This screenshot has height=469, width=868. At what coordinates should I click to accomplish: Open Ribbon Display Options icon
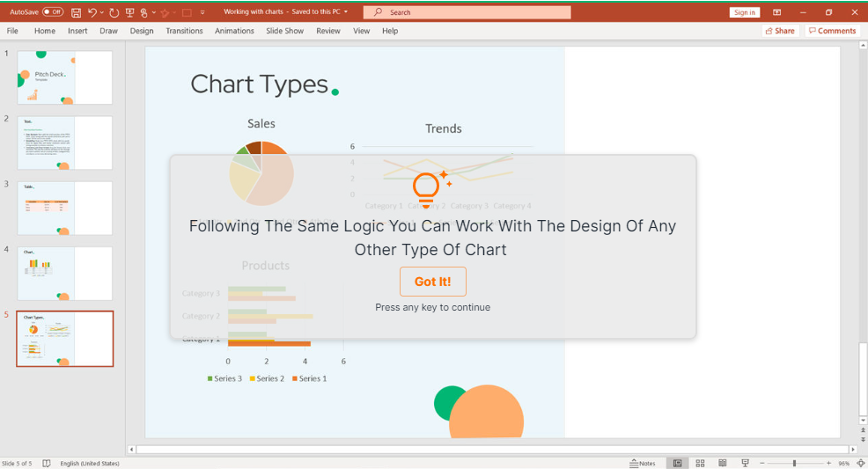(x=776, y=12)
